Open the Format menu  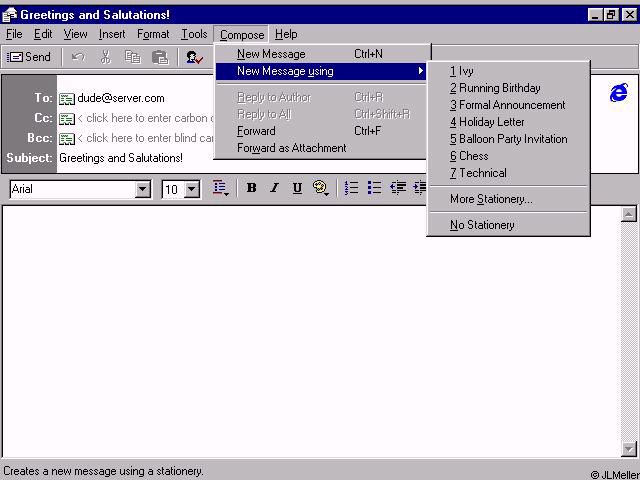(x=153, y=34)
